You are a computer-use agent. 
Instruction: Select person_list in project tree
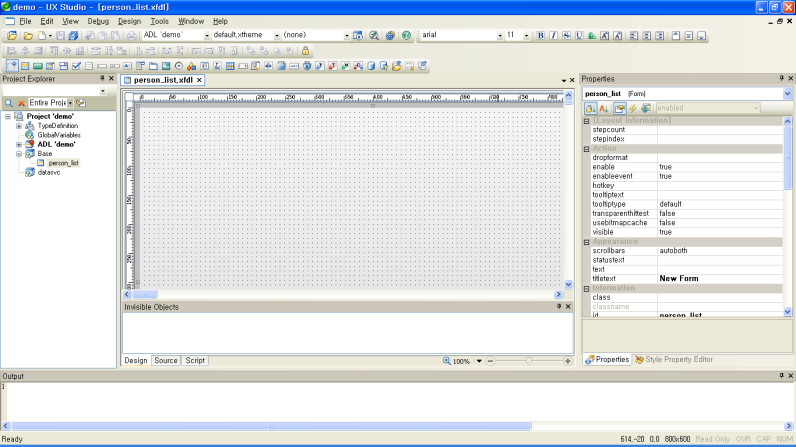point(63,163)
